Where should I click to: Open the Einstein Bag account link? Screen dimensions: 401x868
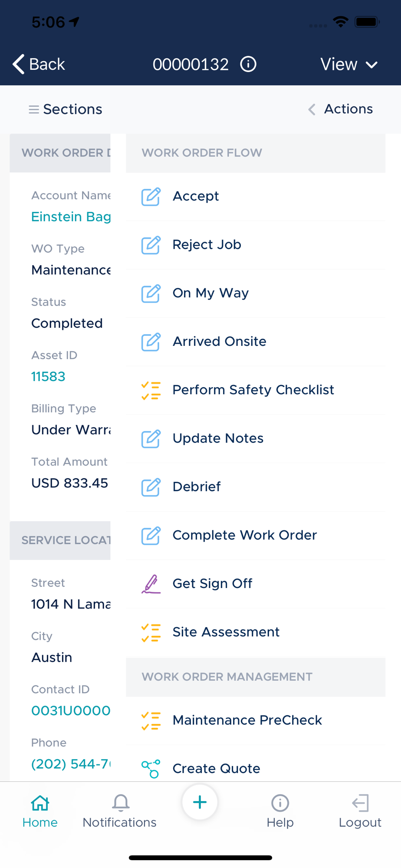71,217
